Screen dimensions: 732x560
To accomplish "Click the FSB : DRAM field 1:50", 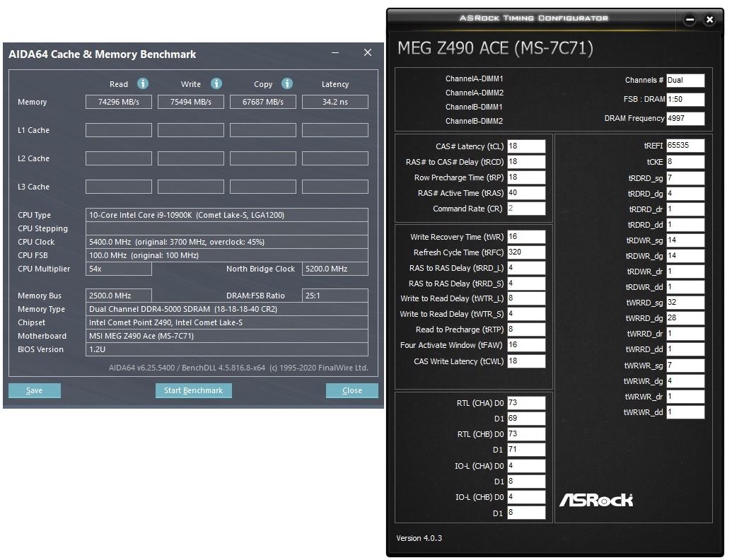I will (x=685, y=100).
